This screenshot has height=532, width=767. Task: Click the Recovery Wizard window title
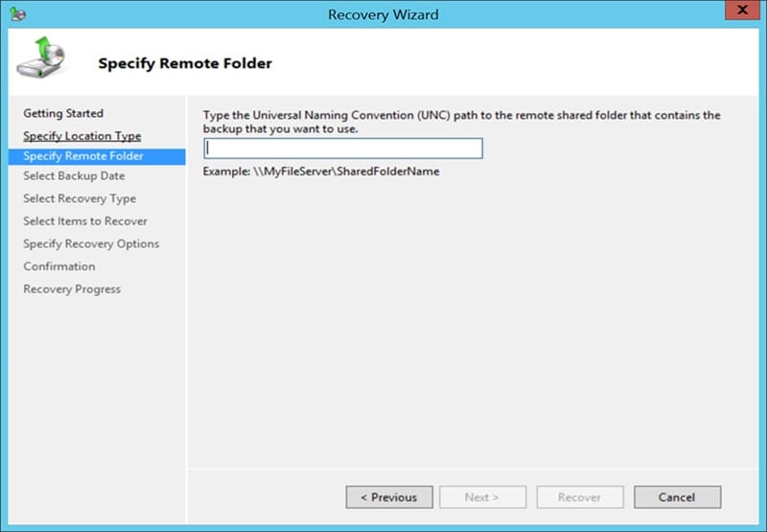point(383,14)
